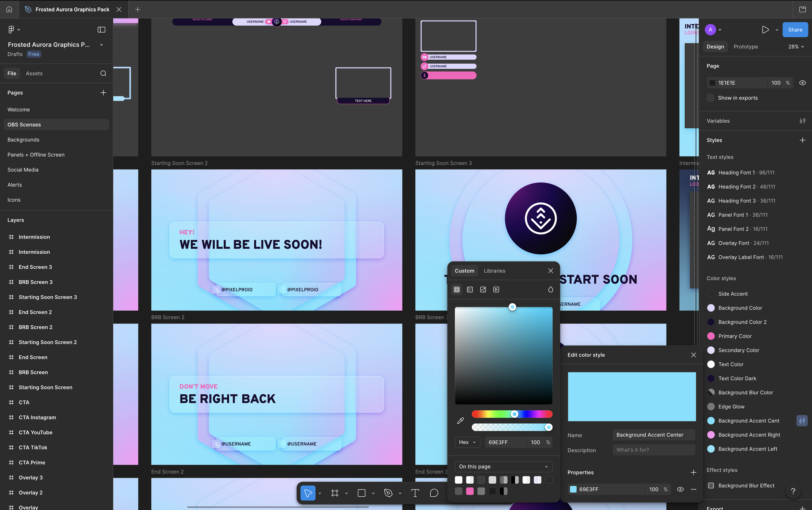Viewport: 812px width, 510px height.
Task: Select the Comment tool in bottom toolbar
Action: click(x=434, y=493)
